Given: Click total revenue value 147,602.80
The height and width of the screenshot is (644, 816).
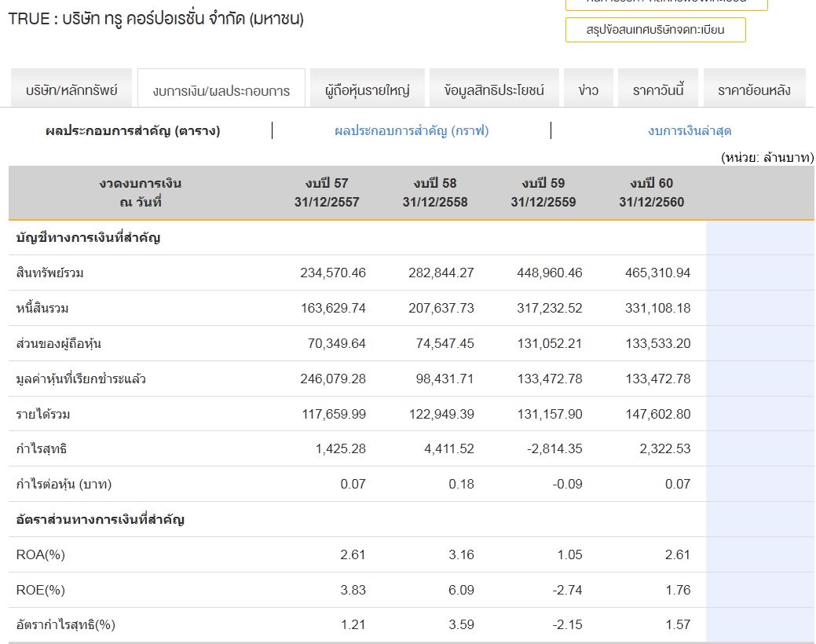Looking at the screenshot, I should coord(658,415).
